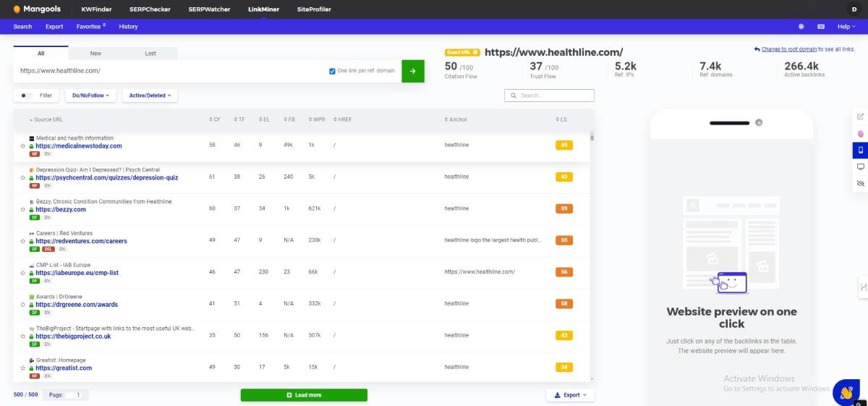Favorite the medicalnewstoday.com backlink star

tap(22, 146)
